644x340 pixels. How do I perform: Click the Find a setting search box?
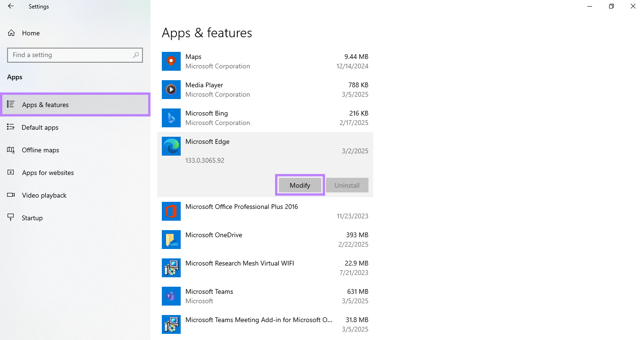pos(75,55)
